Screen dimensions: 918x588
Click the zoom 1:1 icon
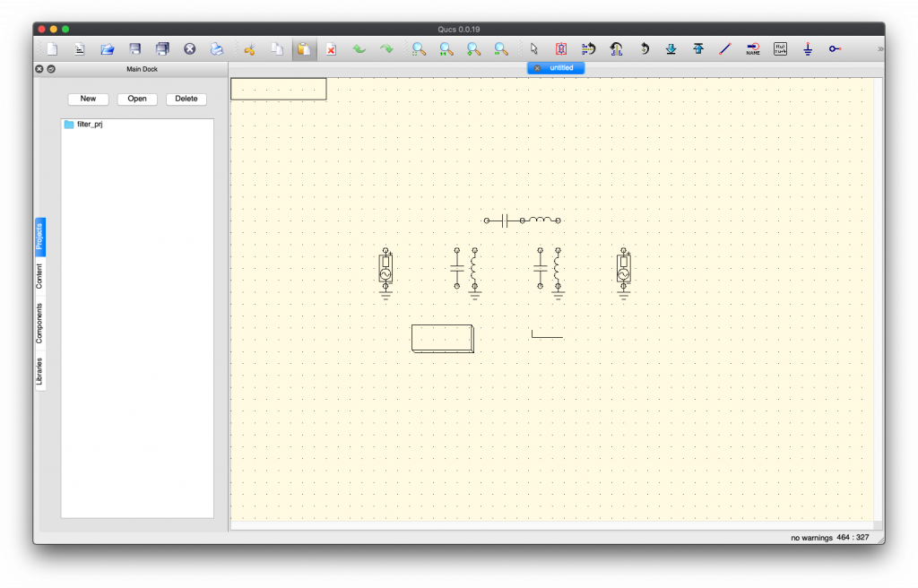point(446,49)
